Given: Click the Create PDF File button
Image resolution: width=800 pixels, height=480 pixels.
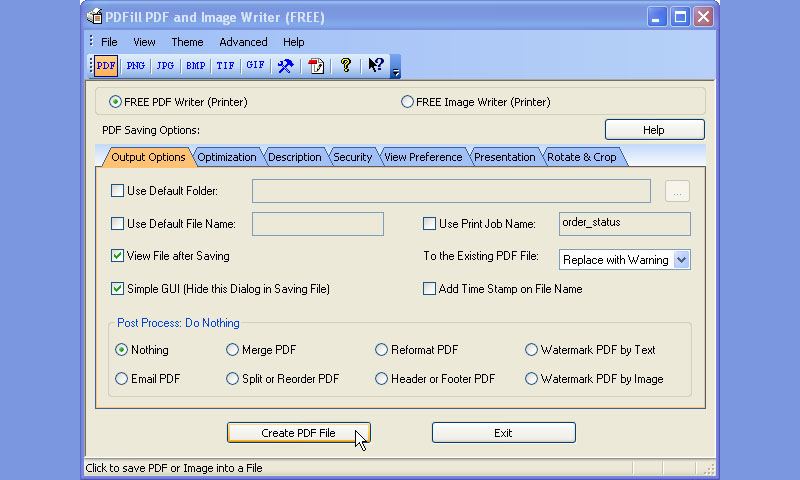Looking at the screenshot, I should [x=299, y=433].
